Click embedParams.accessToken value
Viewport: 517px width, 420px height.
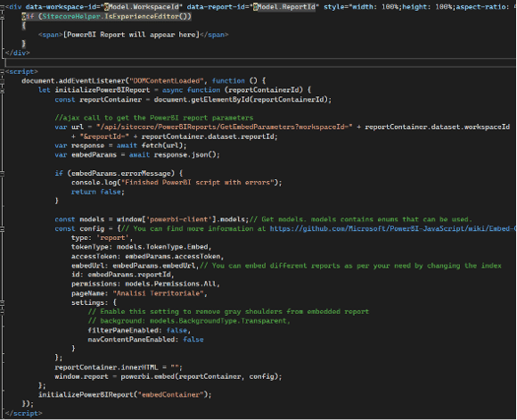172,256
